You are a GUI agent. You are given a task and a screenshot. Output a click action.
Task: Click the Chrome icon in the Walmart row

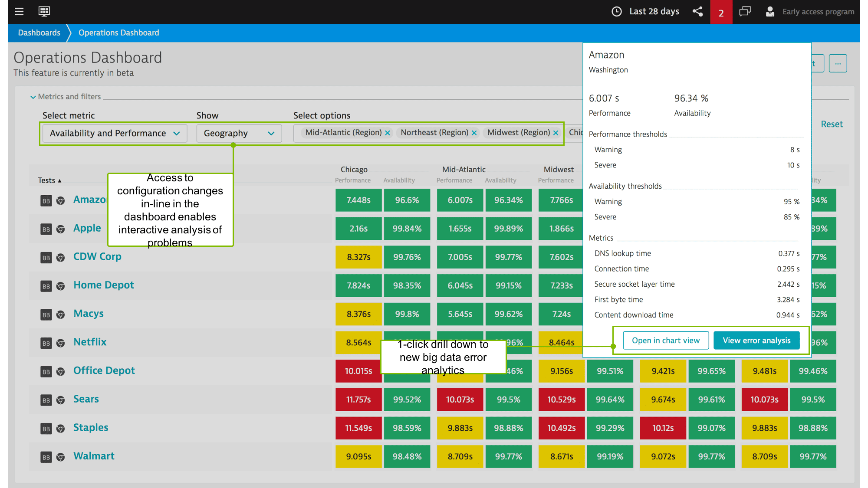click(61, 457)
